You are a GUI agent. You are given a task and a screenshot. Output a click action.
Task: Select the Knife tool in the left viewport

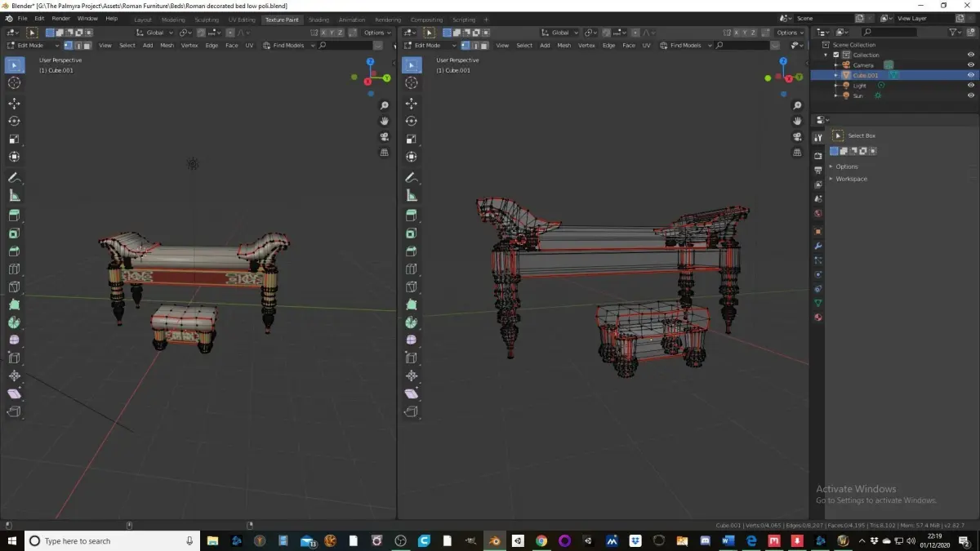click(x=14, y=287)
